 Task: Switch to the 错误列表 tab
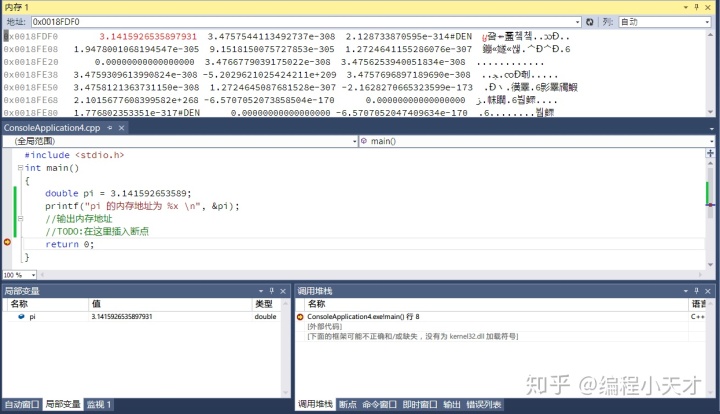click(484, 404)
